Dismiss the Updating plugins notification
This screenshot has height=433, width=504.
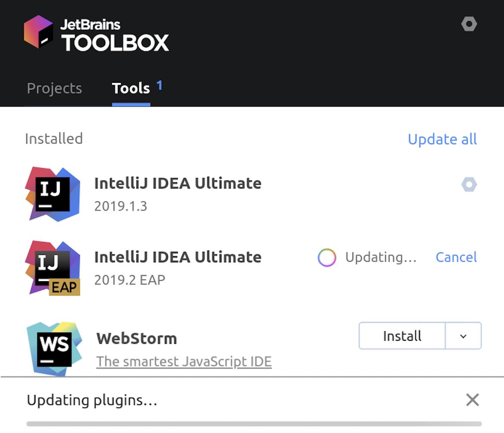tap(472, 400)
